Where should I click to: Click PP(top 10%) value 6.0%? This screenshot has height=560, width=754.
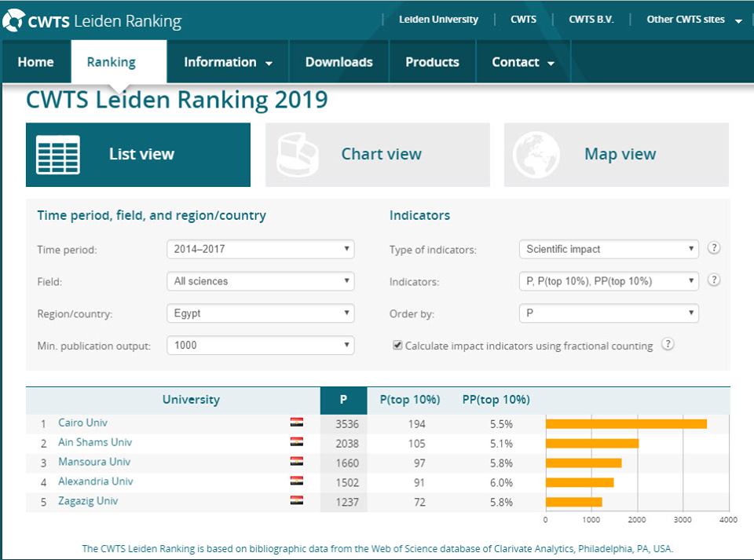(502, 482)
